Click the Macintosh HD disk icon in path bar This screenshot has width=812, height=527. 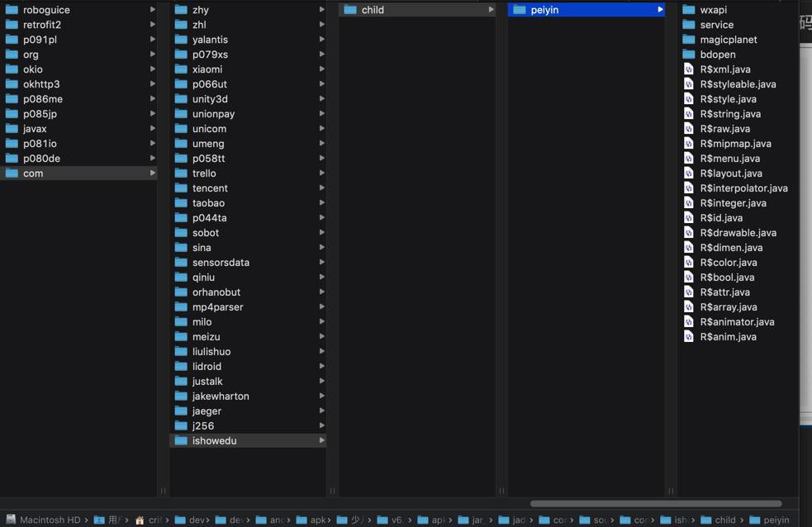(x=11, y=520)
